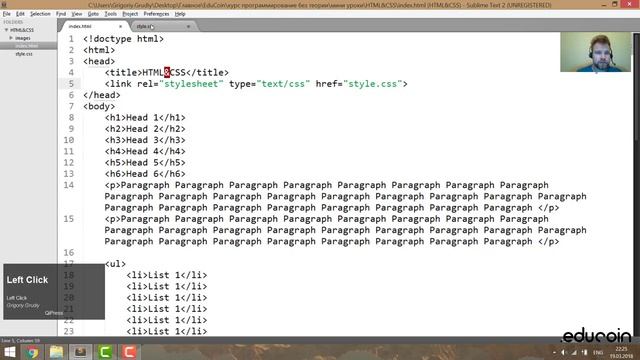Viewport: 640px width, 360px height.
Task: Open index.html from the sidebar
Action: [x=27, y=46]
